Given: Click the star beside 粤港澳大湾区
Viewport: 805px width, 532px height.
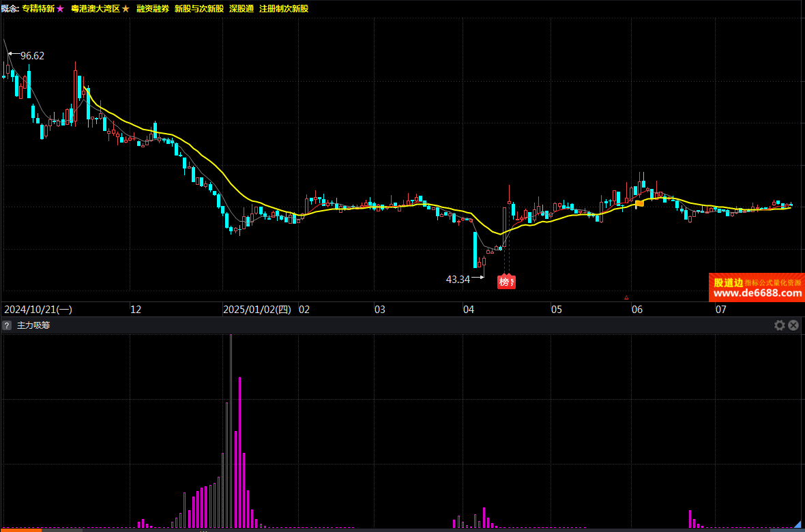Looking at the screenshot, I should [x=126, y=9].
